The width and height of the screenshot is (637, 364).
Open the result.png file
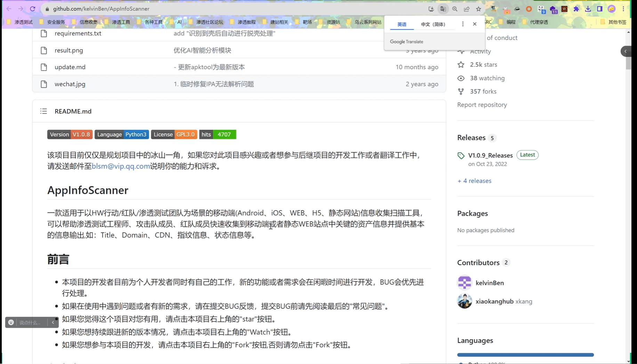point(69,50)
